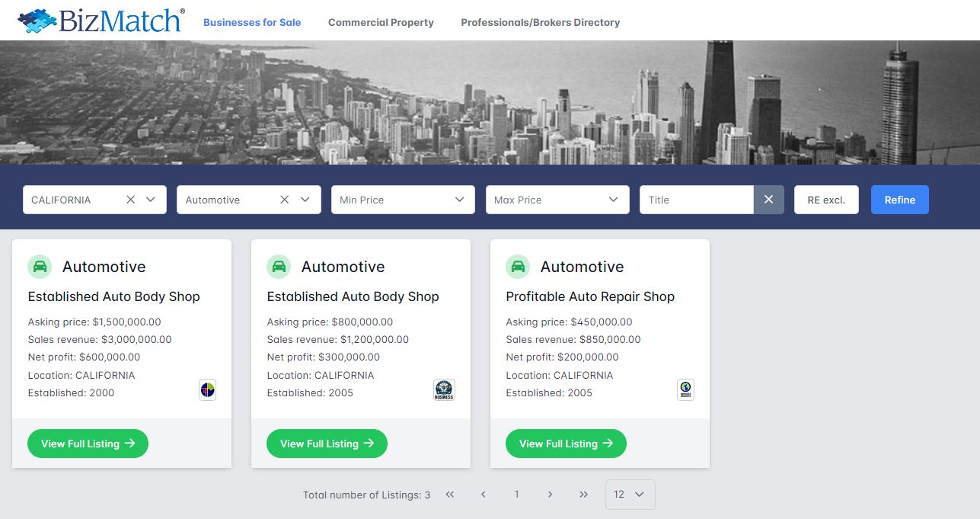Open the Commercial Property tab
The width and height of the screenshot is (980, 519).
click(381, 22)
